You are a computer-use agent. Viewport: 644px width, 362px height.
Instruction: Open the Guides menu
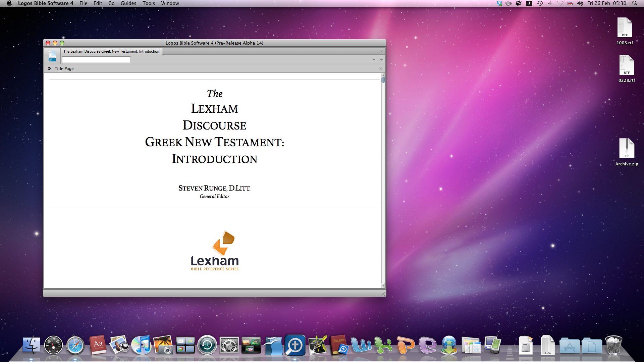click(x=128, y=3)
